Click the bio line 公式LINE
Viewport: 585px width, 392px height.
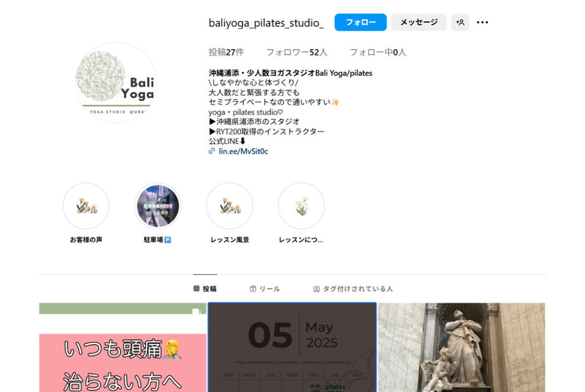[x=227, y=142]
